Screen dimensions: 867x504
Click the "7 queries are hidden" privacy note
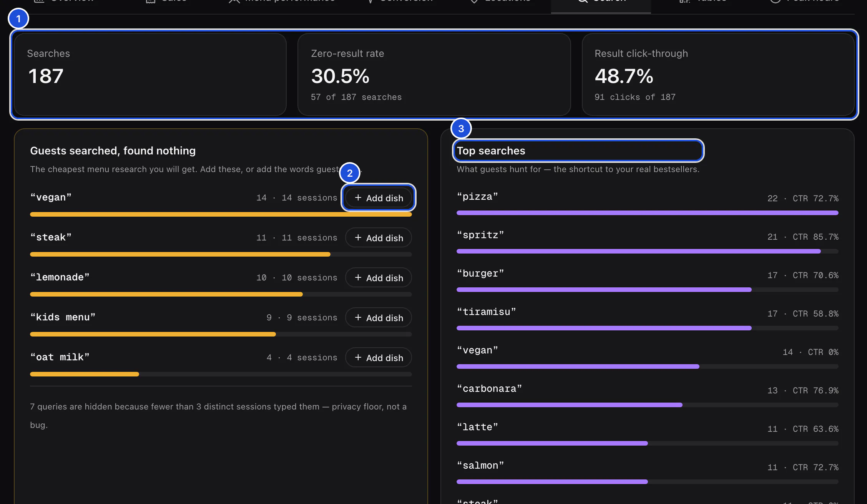tap(218, 416)
